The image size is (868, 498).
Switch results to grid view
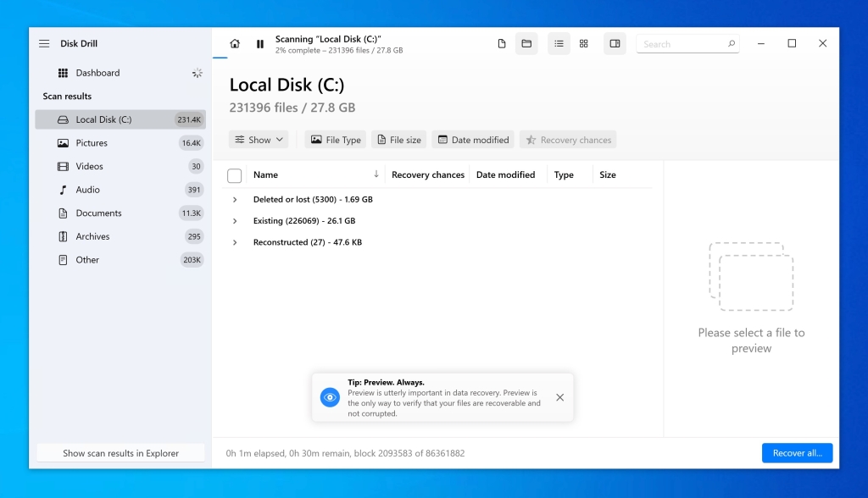(583, 43)
